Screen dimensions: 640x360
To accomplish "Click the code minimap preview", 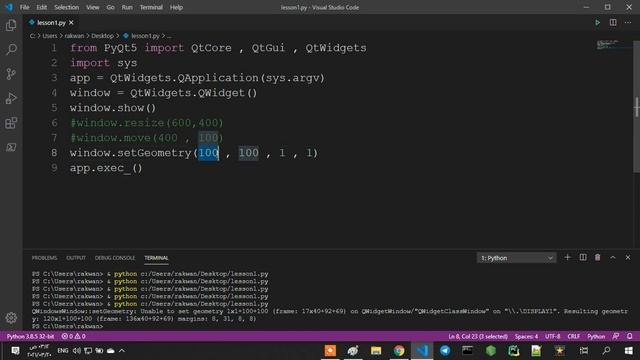I will [x=612, y=44].
